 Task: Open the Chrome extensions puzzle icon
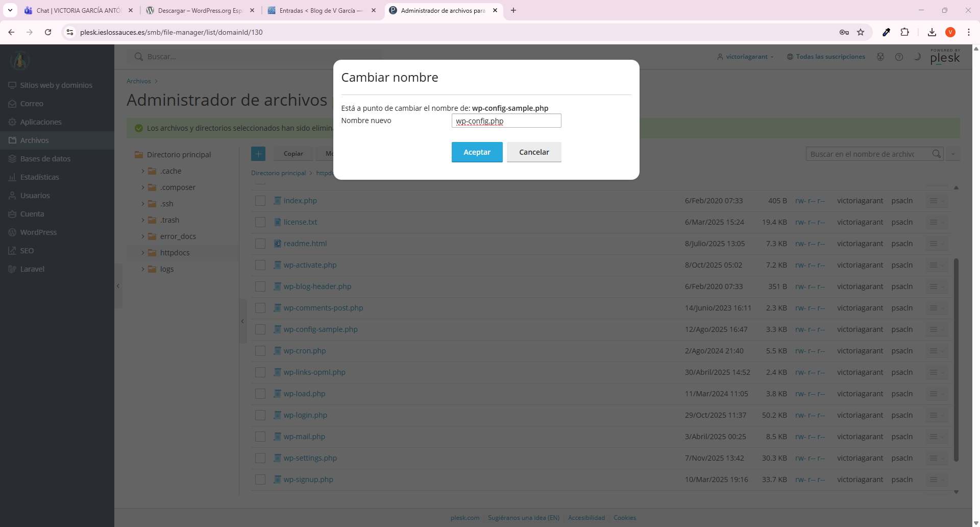point(904,32)
